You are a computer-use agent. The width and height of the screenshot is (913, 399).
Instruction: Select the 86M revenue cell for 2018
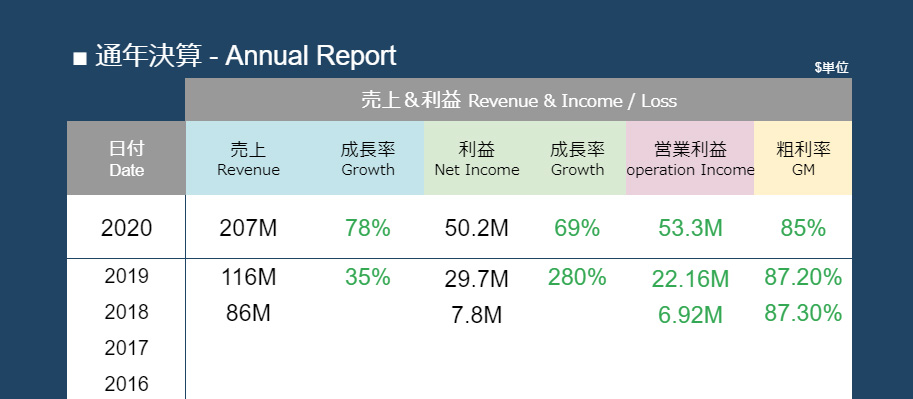click(248, 313)
